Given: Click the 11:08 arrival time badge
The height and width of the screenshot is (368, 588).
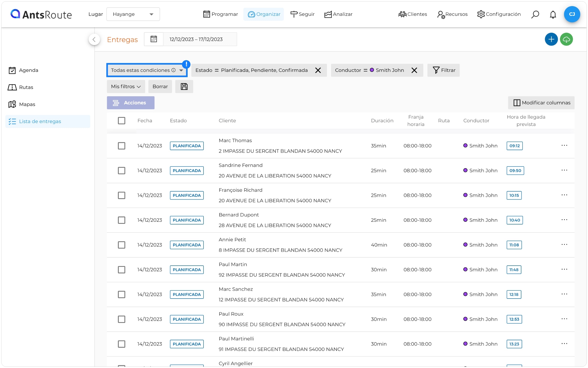Looking at the screenshot, I should 514,245.
